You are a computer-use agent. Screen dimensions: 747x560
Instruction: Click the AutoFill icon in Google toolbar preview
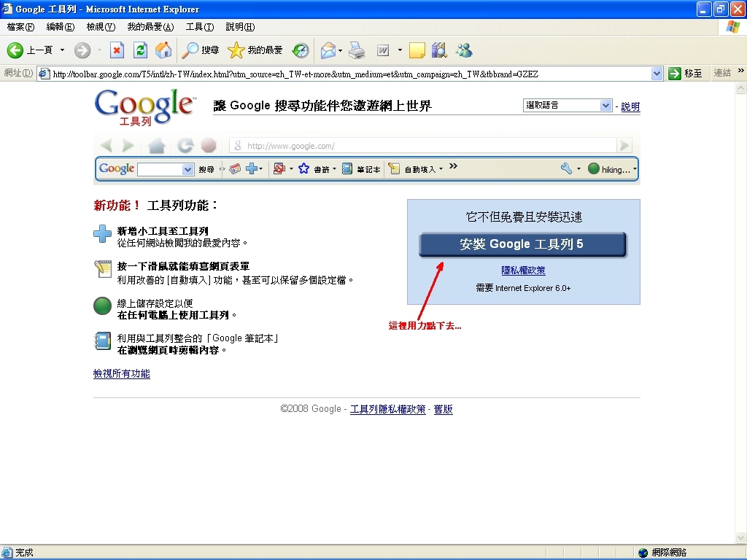(x=394, y=168)
